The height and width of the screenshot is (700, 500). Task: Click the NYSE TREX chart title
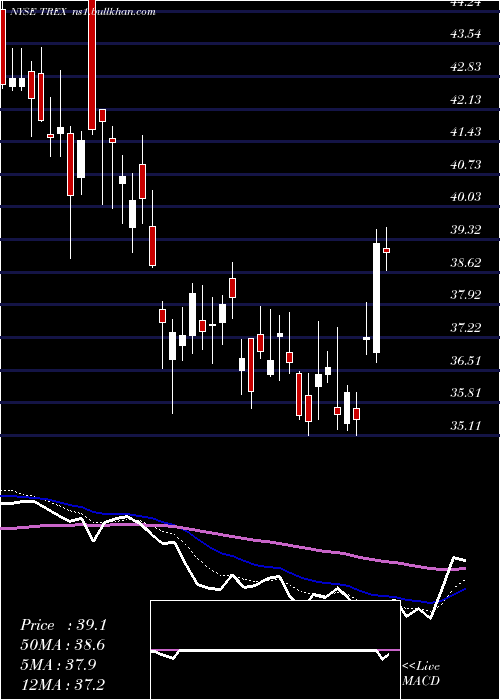pos(81,12)
